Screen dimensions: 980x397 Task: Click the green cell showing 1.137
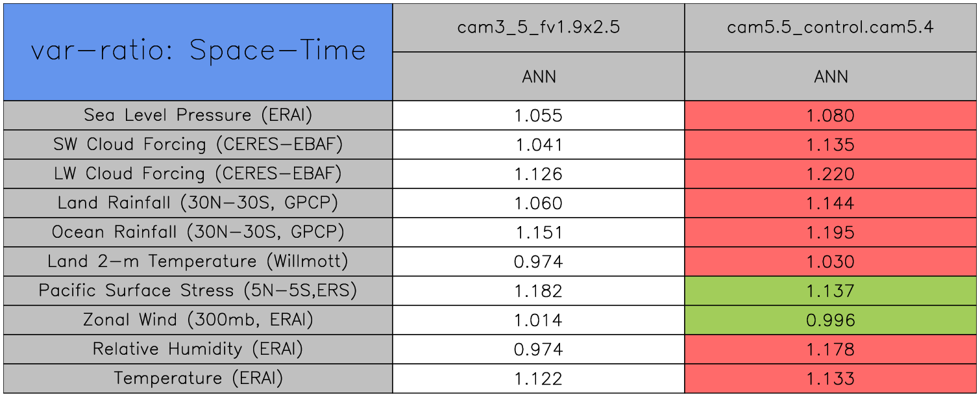pyautogui.click(x=830, y=290)
